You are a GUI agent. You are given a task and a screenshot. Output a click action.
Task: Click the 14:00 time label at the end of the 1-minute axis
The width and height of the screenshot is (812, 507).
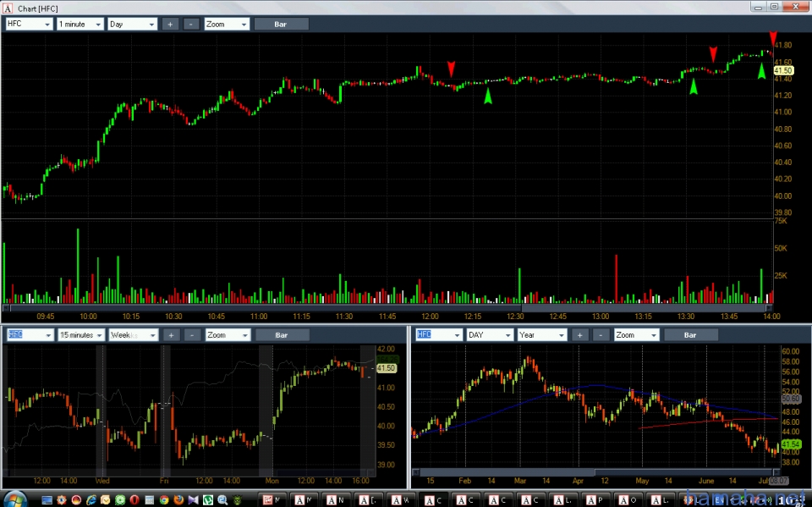[771, 317]
